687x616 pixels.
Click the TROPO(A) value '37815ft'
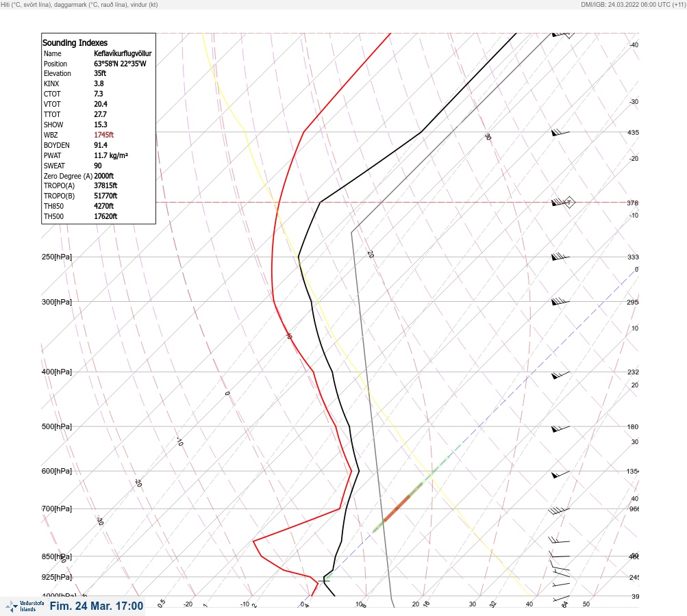point(105,185)
